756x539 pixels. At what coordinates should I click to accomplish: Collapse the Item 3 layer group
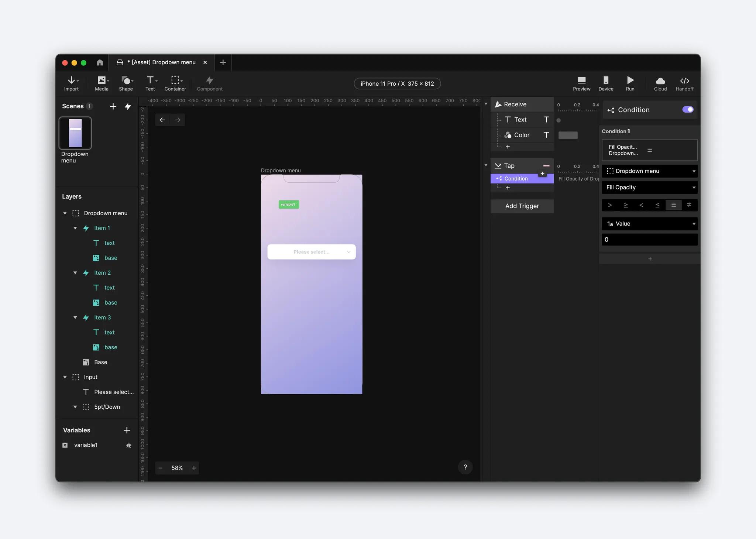click(75, 317)
